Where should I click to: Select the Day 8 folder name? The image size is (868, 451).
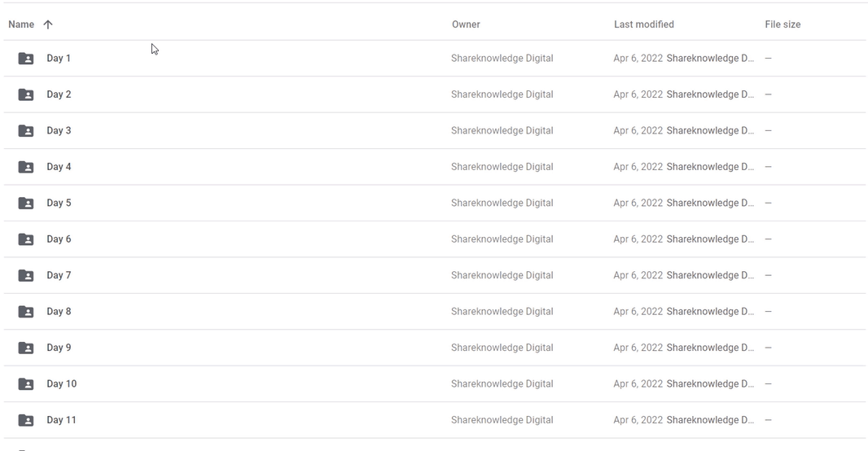(59, 312)
